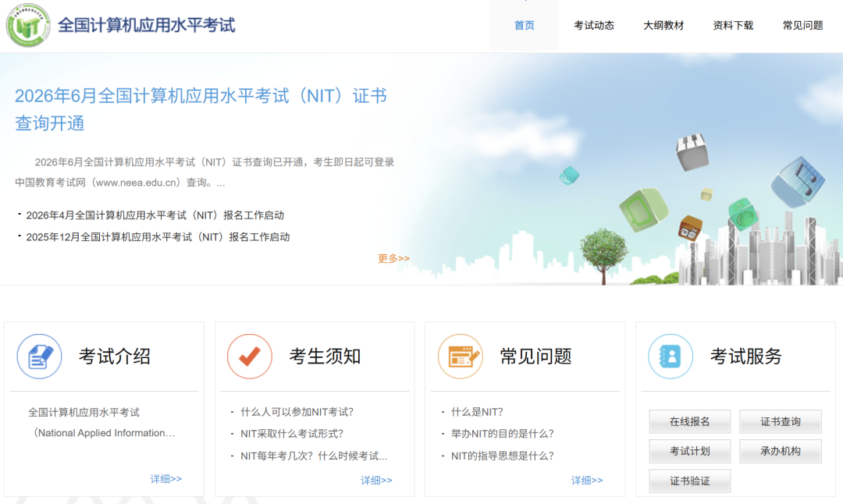Click 详细>> in the 考试介绍 card
Image resolution: width=843 pixels, height=504 pixels.
(166, 479)
